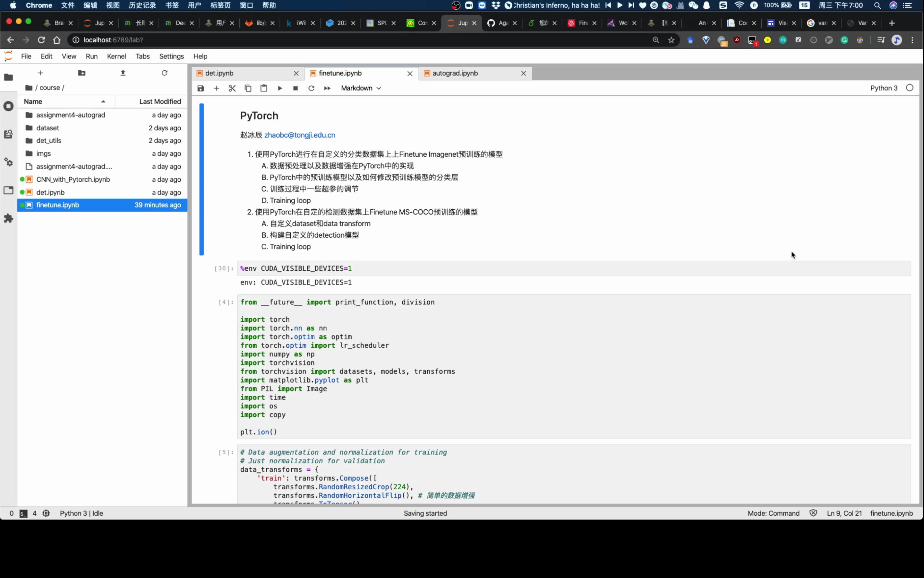
Task: Click the terminal count status bar icon
Action: pyautogui.click(x=24, y=513)
